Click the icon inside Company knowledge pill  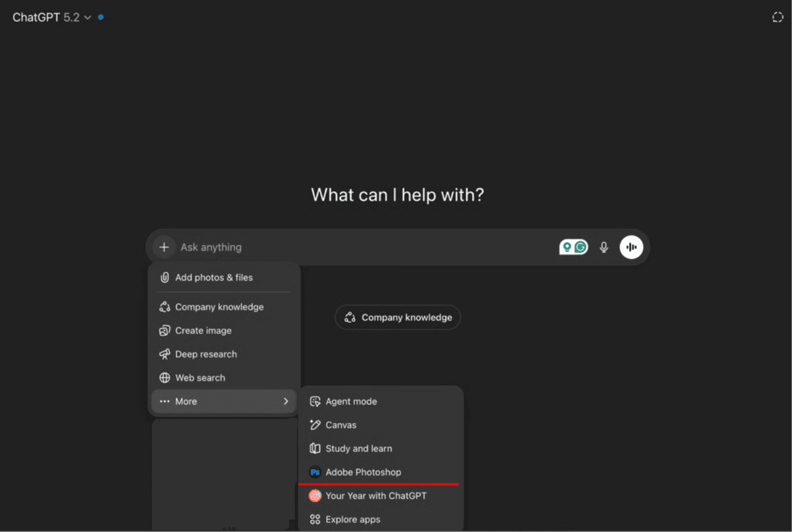click(x=350, y=318)
